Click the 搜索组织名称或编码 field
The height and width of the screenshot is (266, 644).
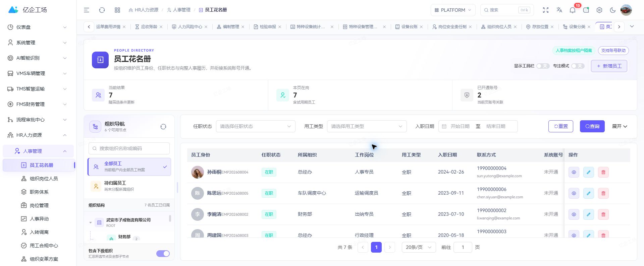click(129, 148)
